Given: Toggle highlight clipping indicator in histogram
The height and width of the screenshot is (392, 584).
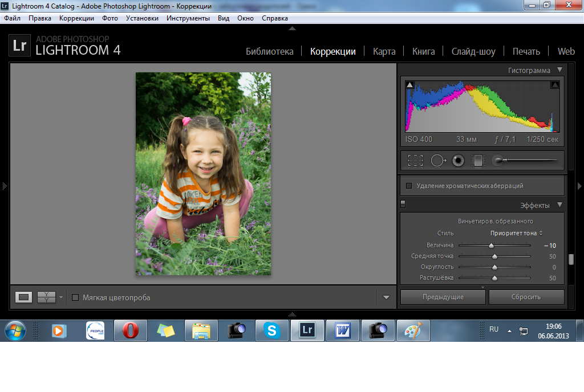Looking at the screenshot, I should pyautogui.click(x=555, y=85).
